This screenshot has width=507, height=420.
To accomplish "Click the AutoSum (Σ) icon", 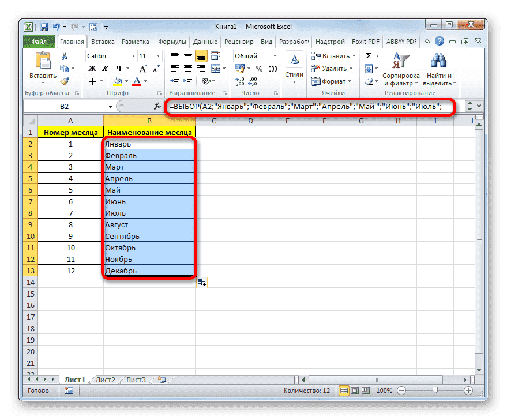I will pos(368,56).
